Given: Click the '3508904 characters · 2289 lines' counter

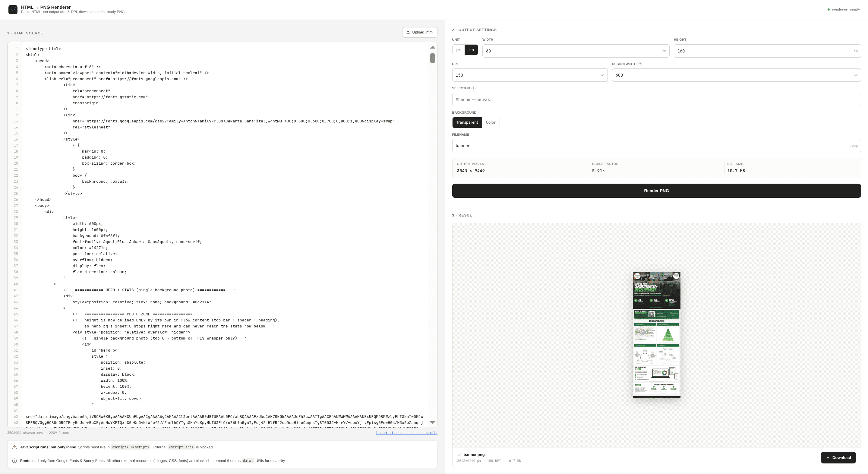Looking at the screenshot, I should 38,433.
